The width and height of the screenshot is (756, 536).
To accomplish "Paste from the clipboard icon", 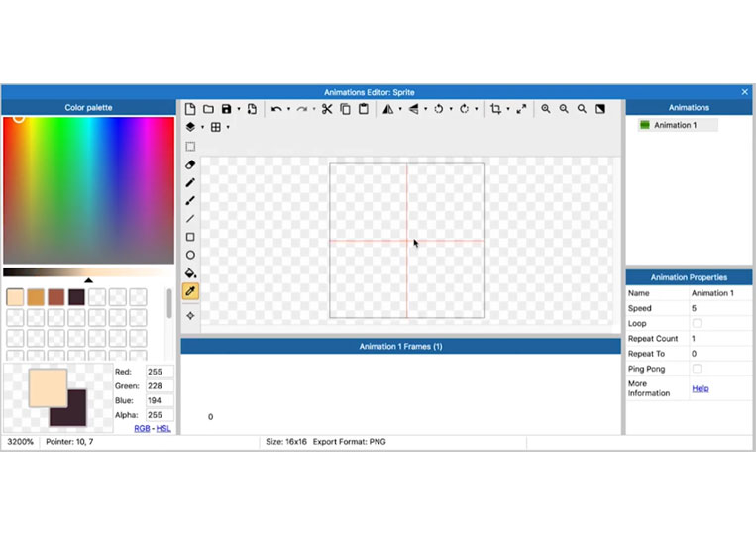I will click(364, 109).
